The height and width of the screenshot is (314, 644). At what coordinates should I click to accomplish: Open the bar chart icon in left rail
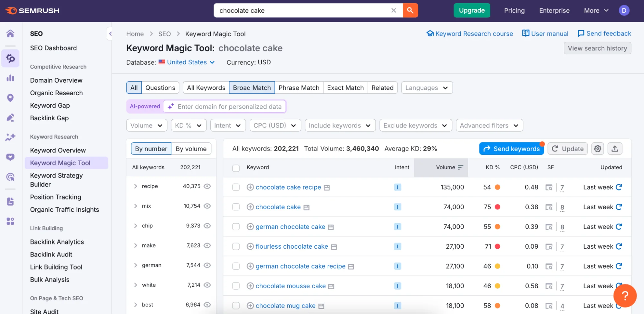[x=10, y=78]
